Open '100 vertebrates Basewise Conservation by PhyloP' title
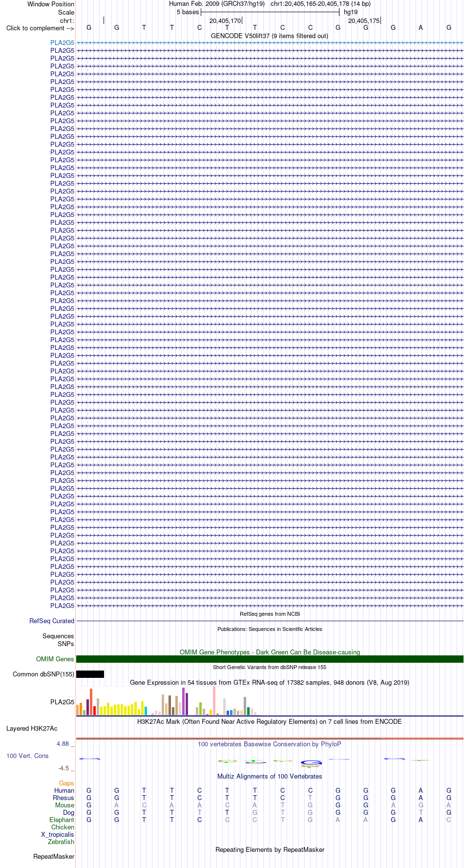 270,744
